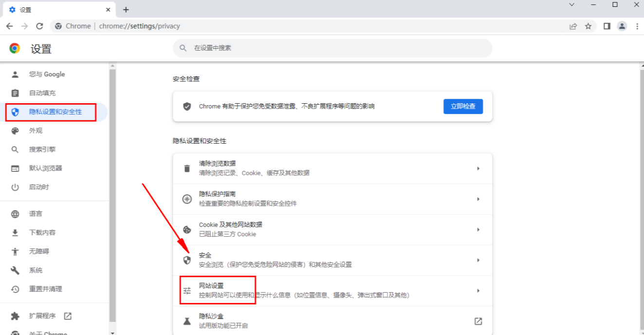This screenshot has height=335, width=644.
Task: Click the browser back arrow
Action: [x=9, y=26]
